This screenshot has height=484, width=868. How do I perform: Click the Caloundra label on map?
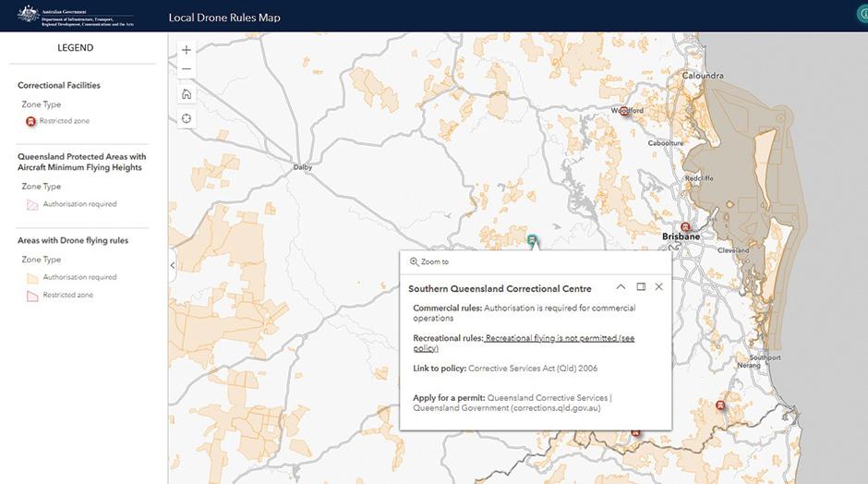pos(703,76)
